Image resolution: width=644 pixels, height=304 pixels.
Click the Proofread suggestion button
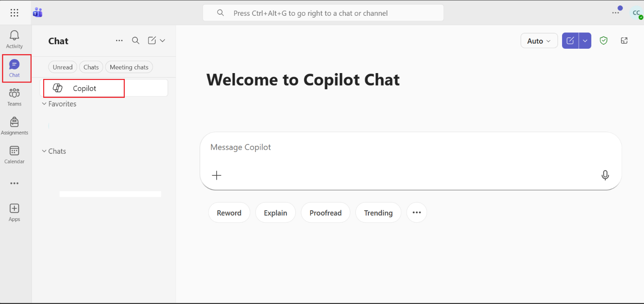(326, 213)
